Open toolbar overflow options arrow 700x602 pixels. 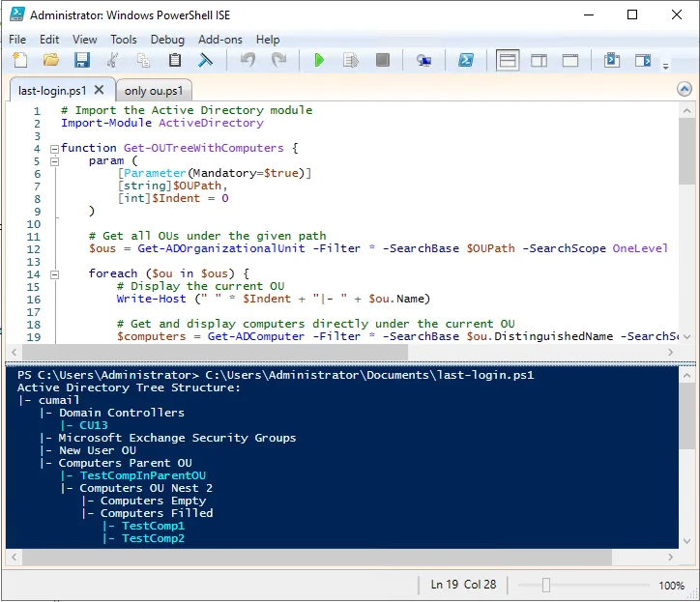[x=665, y=67]
